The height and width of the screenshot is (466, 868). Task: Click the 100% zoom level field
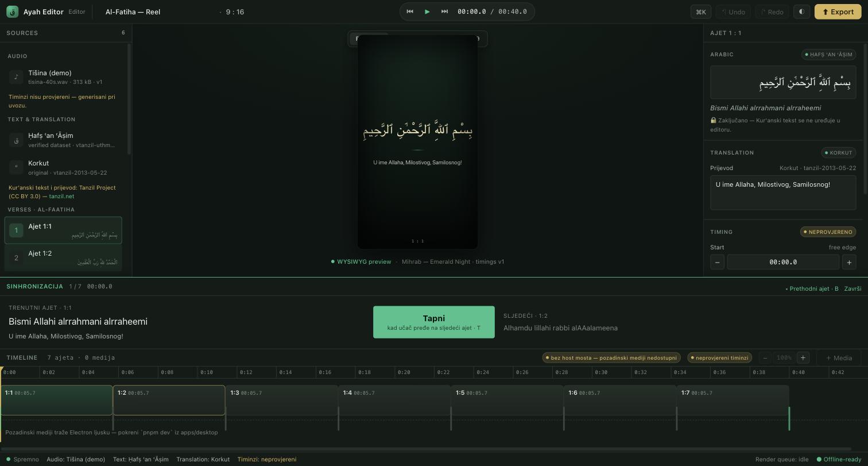784,357
